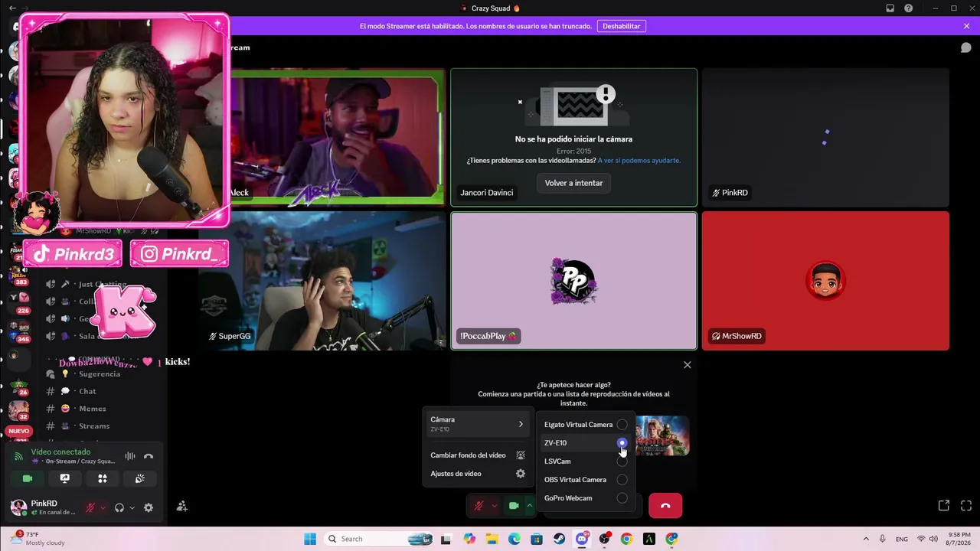Disconnect using the hang-up icon beside Vídeo conectado
Screen dimensions: 980x551
149,456
